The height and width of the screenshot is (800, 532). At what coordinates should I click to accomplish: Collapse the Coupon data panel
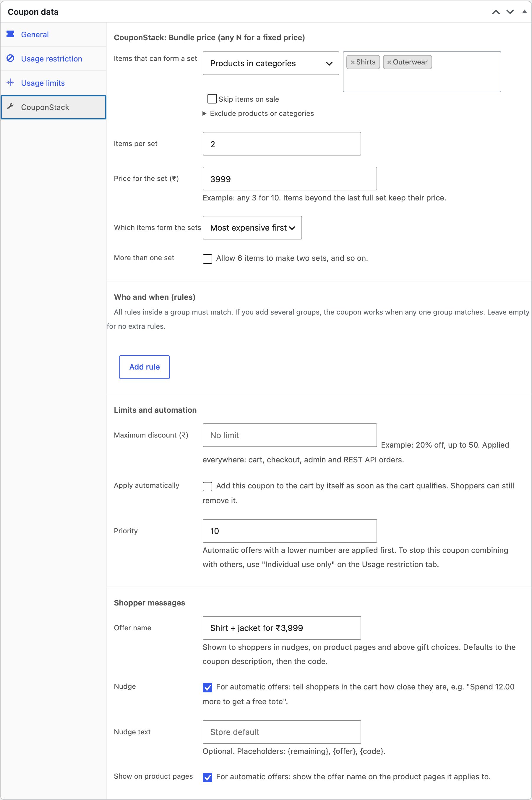(524, 12)
